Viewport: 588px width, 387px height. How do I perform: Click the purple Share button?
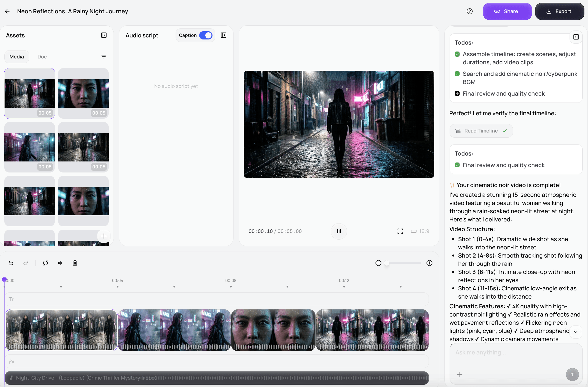[507, 11]
